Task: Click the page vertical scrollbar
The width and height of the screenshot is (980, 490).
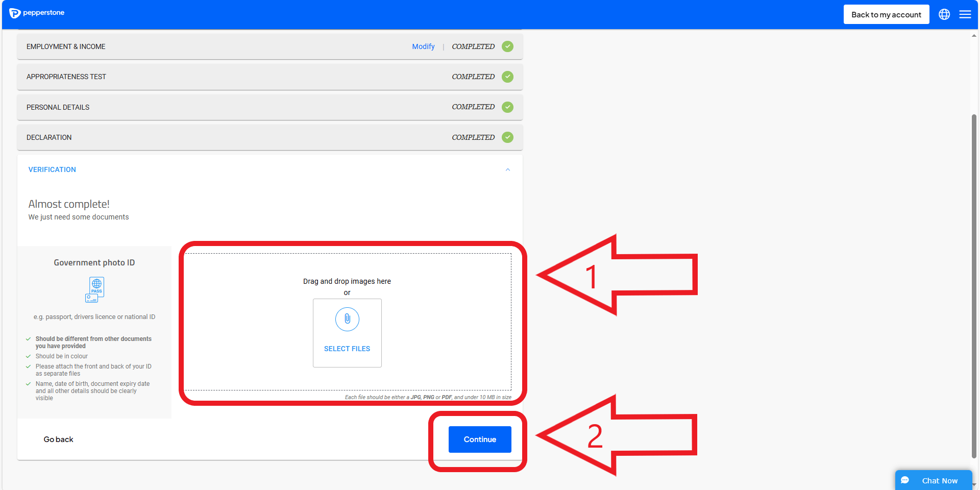Action: [974, 286]
